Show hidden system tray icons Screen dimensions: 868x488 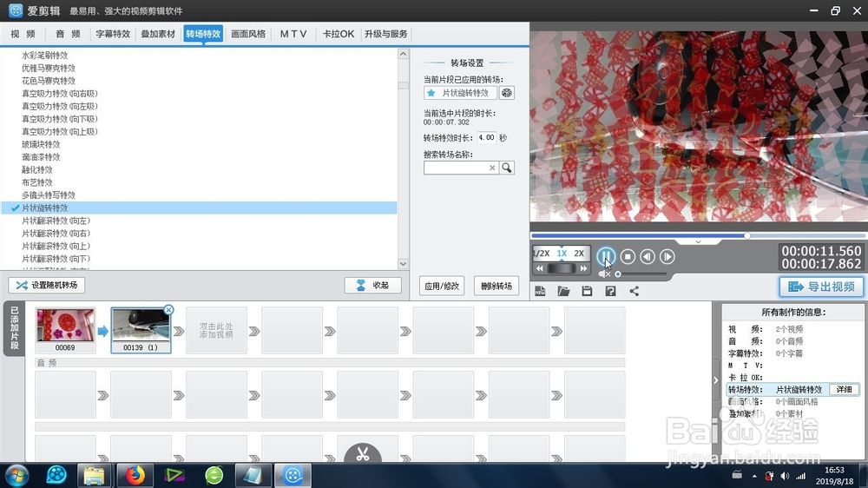pyautogui.click(x=754, y=476)
